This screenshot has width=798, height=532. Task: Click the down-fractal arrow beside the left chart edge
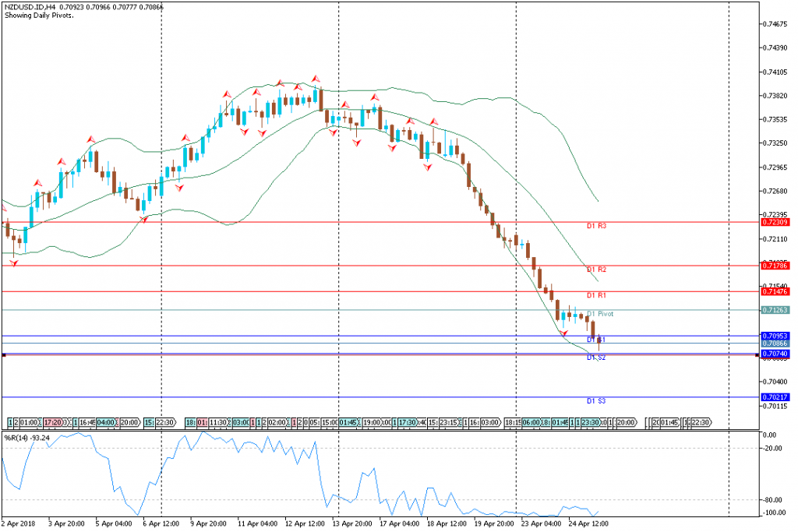click(14, 263)
